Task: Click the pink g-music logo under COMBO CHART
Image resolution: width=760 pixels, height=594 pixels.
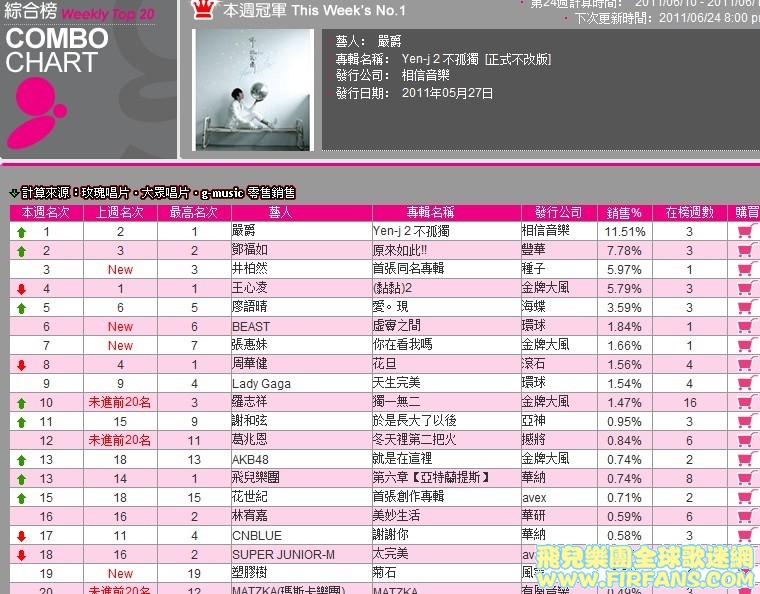Action: tap(36, 113)
